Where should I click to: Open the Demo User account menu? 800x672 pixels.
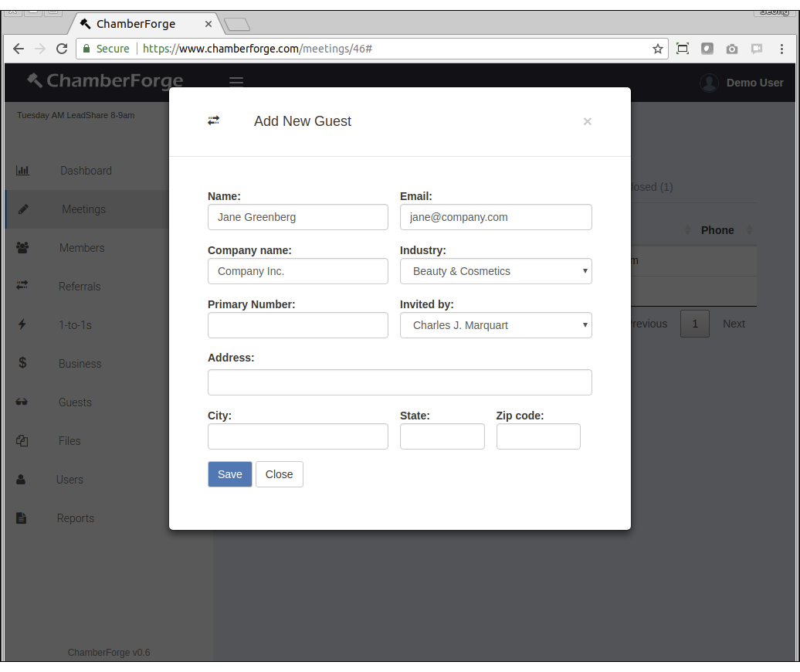[x=741, y=83]
